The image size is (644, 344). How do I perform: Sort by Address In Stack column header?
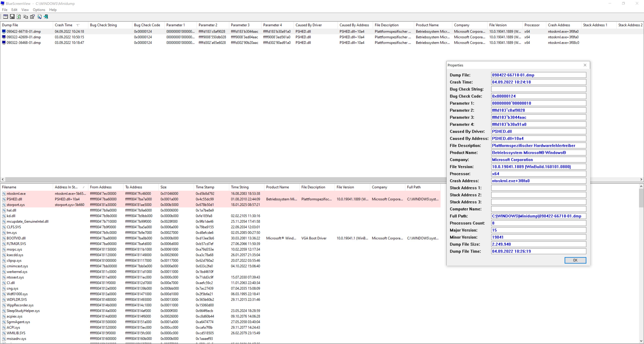pyautogui.click(x=66, y=187)
